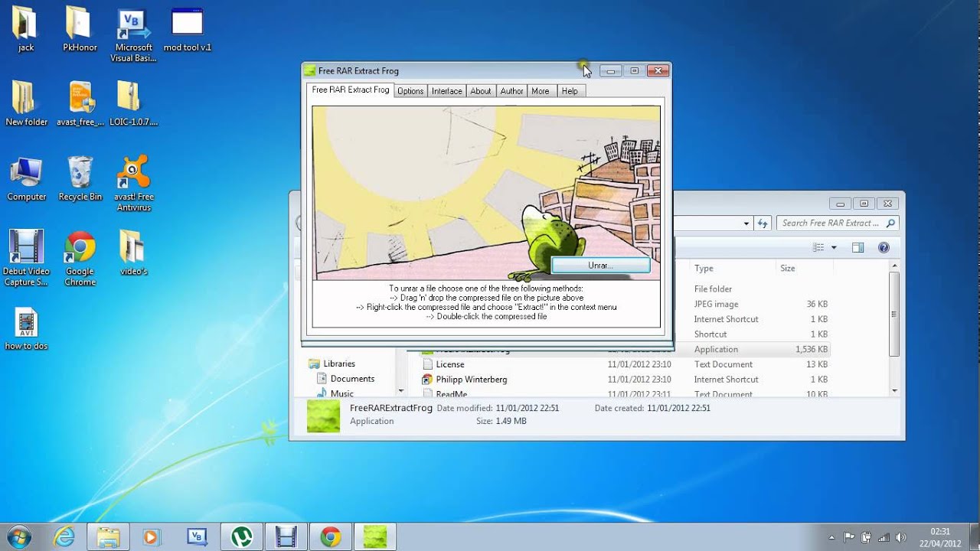
Task: Open the About tab
Action: click(x=481, y=91)
